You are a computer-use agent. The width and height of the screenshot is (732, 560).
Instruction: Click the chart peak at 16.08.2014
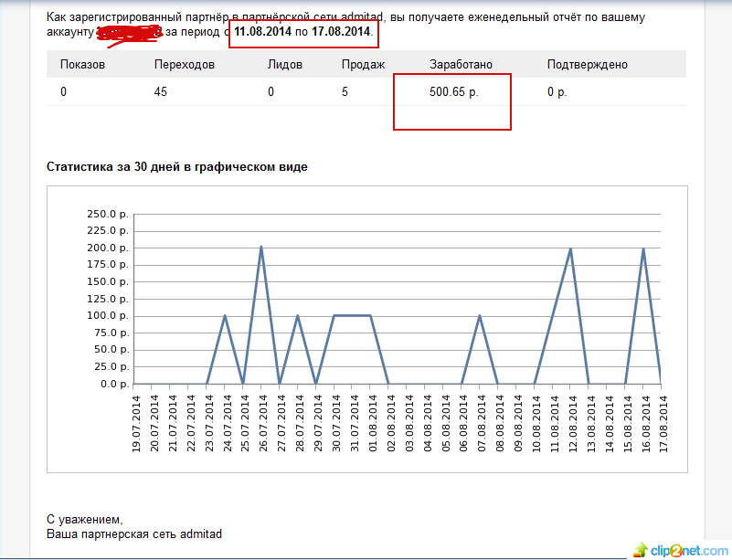point(643,248)
